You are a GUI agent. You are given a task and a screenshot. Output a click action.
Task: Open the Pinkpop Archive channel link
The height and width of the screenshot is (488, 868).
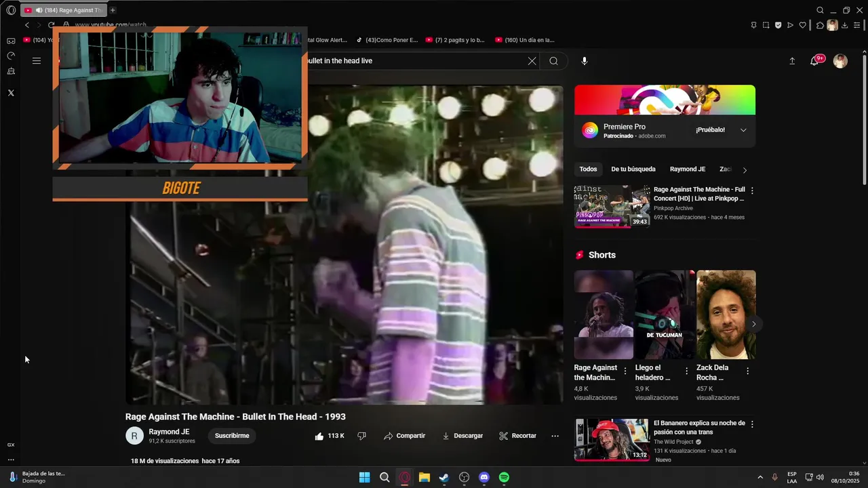point(673,209)
